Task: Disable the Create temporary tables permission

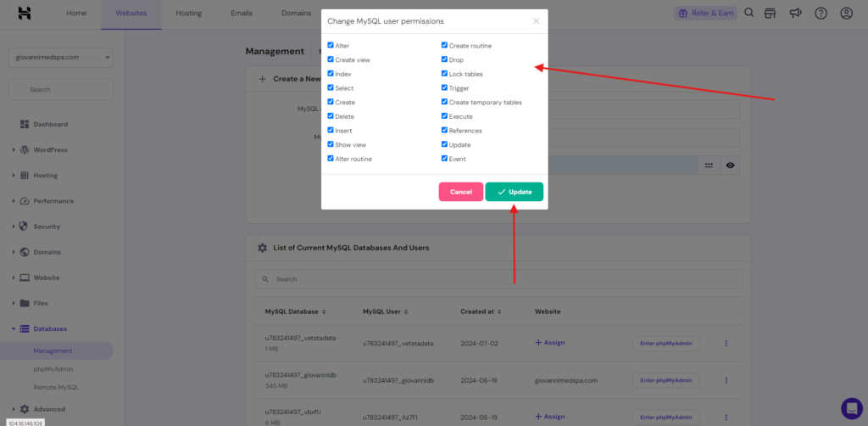Action: pyautogui.click(x=444, y=103)
